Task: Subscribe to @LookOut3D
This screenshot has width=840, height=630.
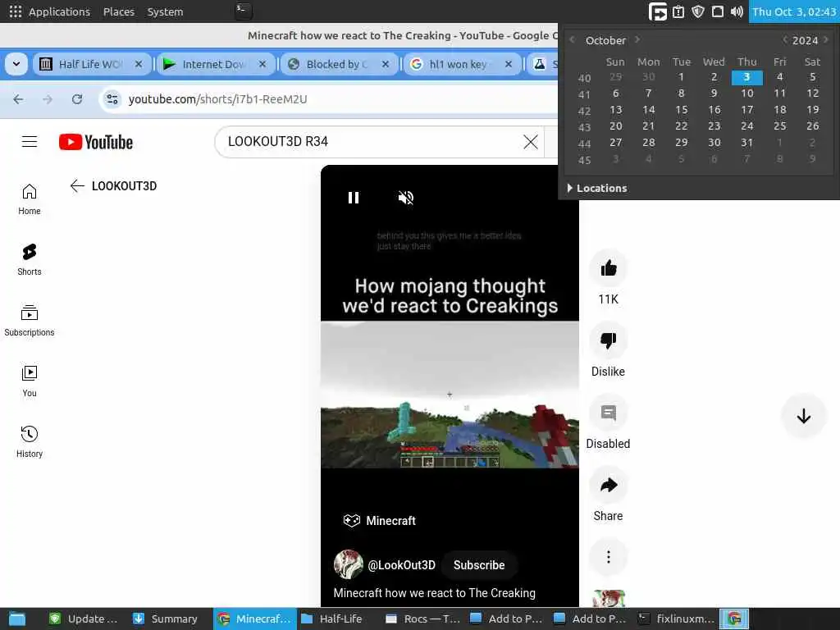Action: (x=479, y=565)
